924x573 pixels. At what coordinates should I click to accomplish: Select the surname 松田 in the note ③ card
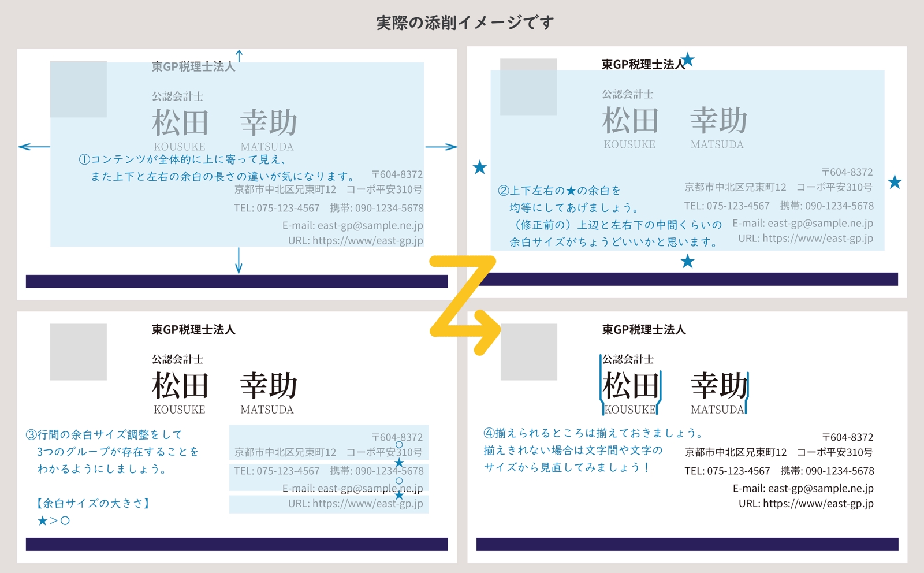point(180,385)
